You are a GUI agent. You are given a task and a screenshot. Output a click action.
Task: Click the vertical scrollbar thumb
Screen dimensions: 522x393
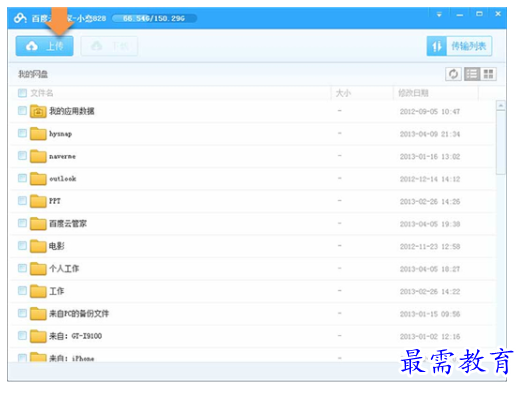point(501,143)
